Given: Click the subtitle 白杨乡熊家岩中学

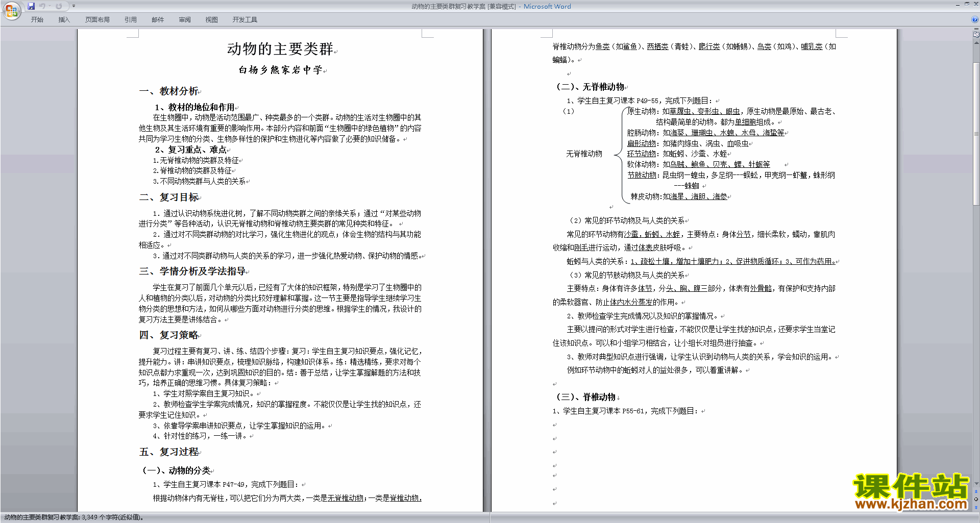Looking at the screenshot, I should click(x=280, y=70).
